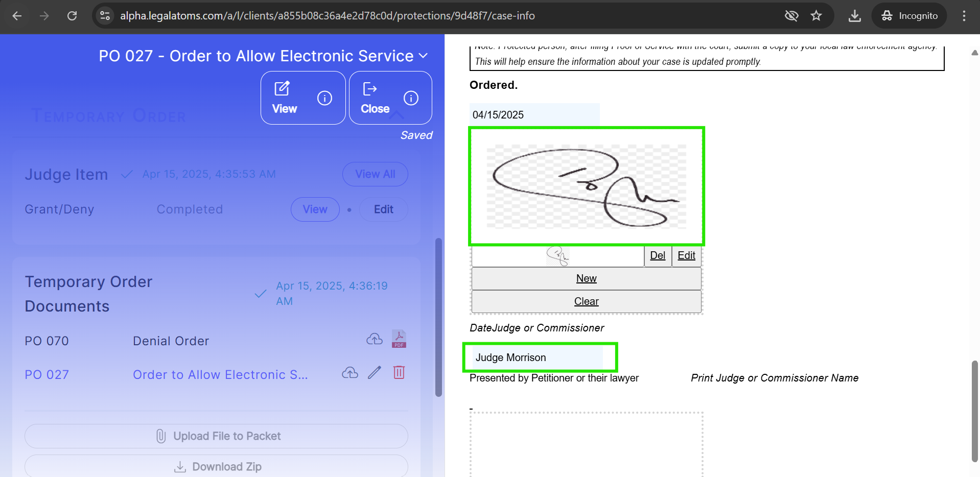
Task: Click New signature button
Action: coord(586,278)
